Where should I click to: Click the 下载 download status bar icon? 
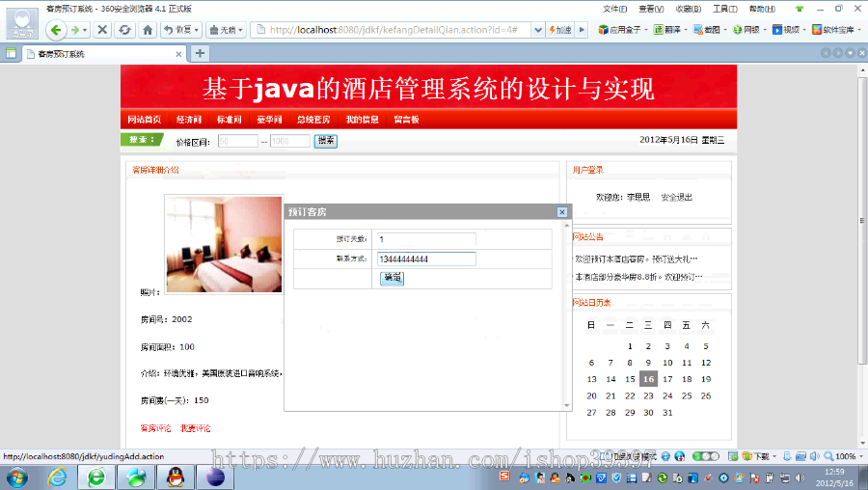pyautogui.click(x=760, y=457)
